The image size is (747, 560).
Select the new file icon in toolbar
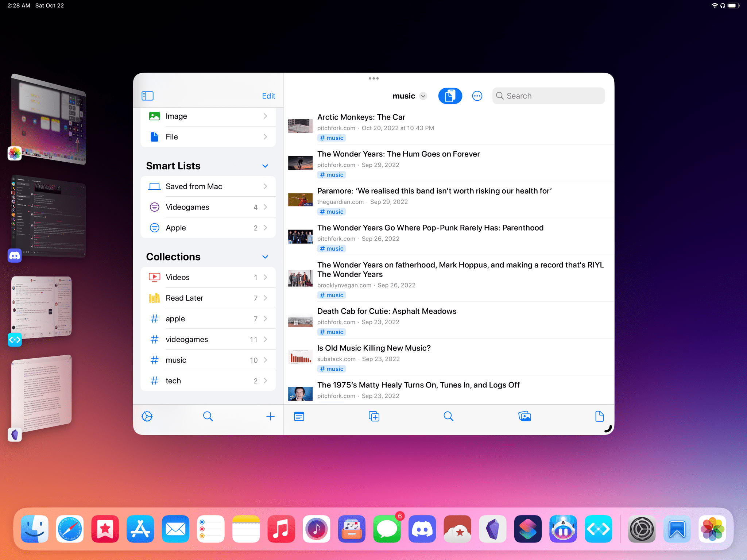599,417
